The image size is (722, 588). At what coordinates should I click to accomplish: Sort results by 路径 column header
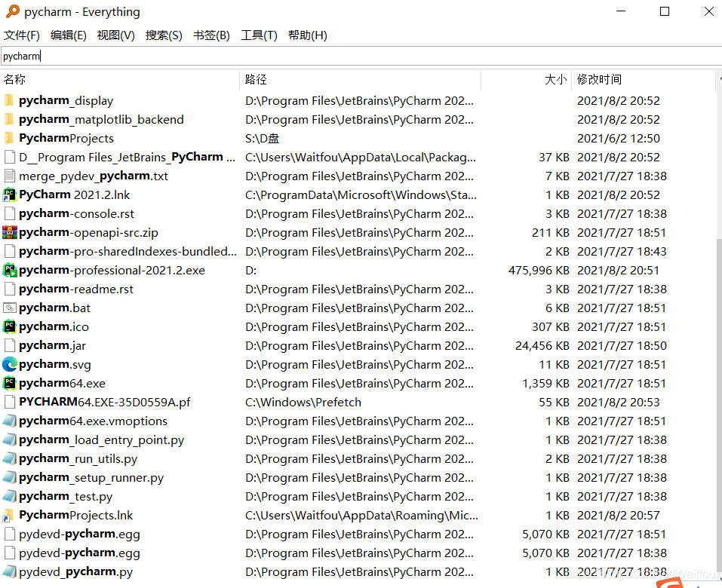click(x=360, y=80)
